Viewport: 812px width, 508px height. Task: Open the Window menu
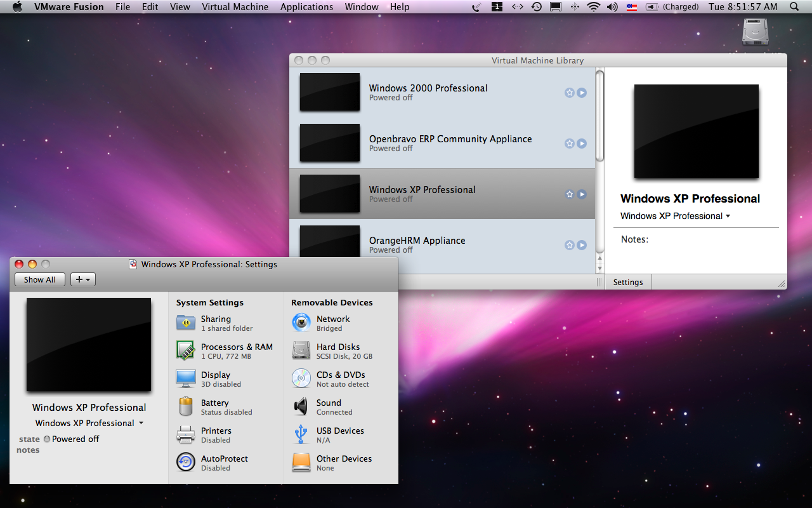pos(362,7)
